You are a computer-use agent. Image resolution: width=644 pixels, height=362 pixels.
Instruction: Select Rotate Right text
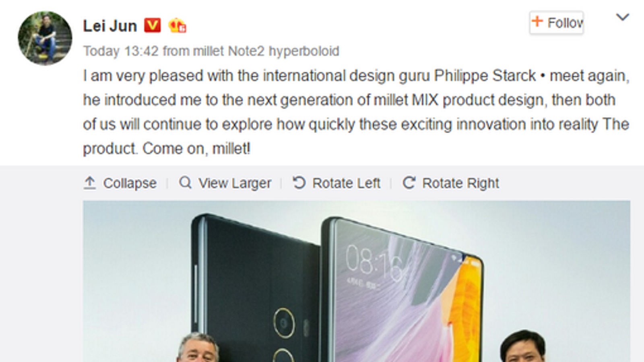(x=460, y=183)
